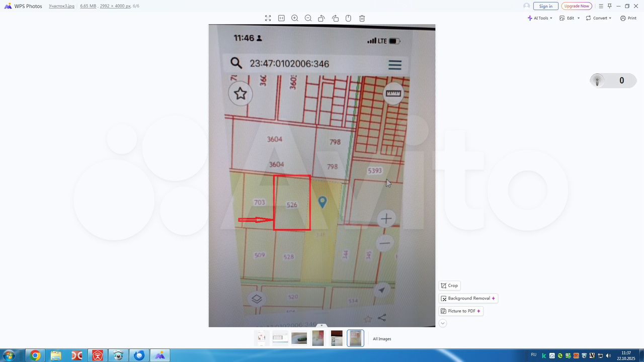This screenshot has width=644, height=362.
Task: Enter full screen view mode
Action: pos(268,18)
